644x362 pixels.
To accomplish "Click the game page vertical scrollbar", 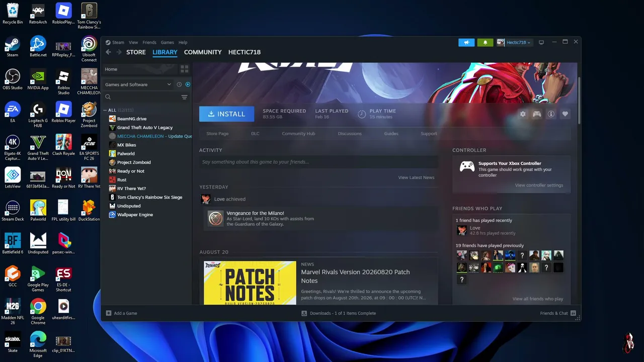I will click(579, 101).
